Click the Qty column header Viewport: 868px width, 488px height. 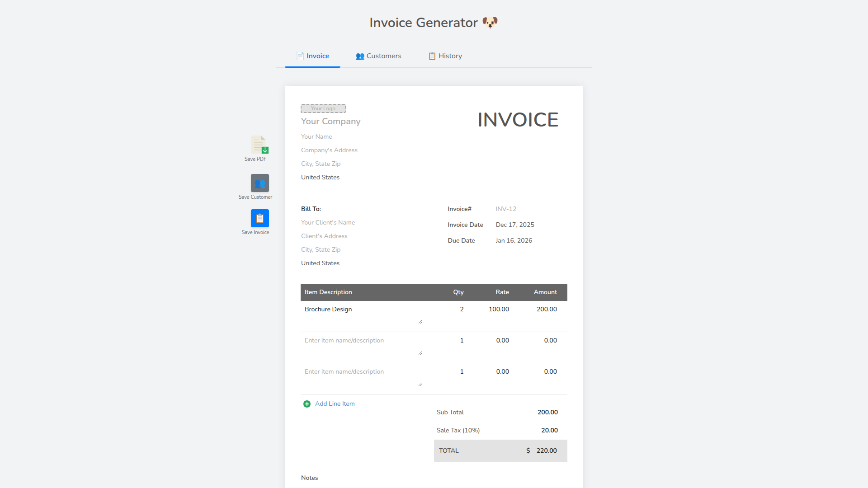coord(458,292)
